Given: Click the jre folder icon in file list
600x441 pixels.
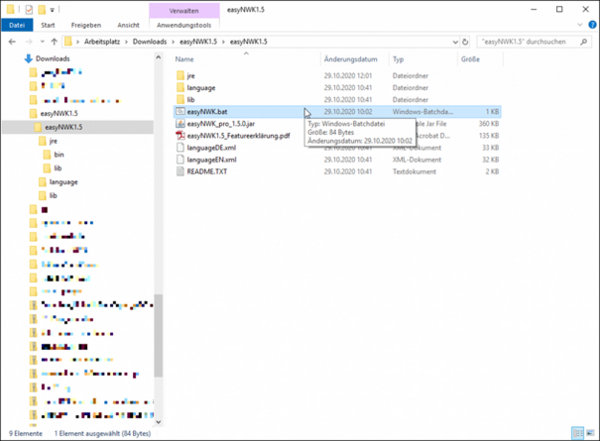Looking at the screenshot, I should click(x=180, y=77).
